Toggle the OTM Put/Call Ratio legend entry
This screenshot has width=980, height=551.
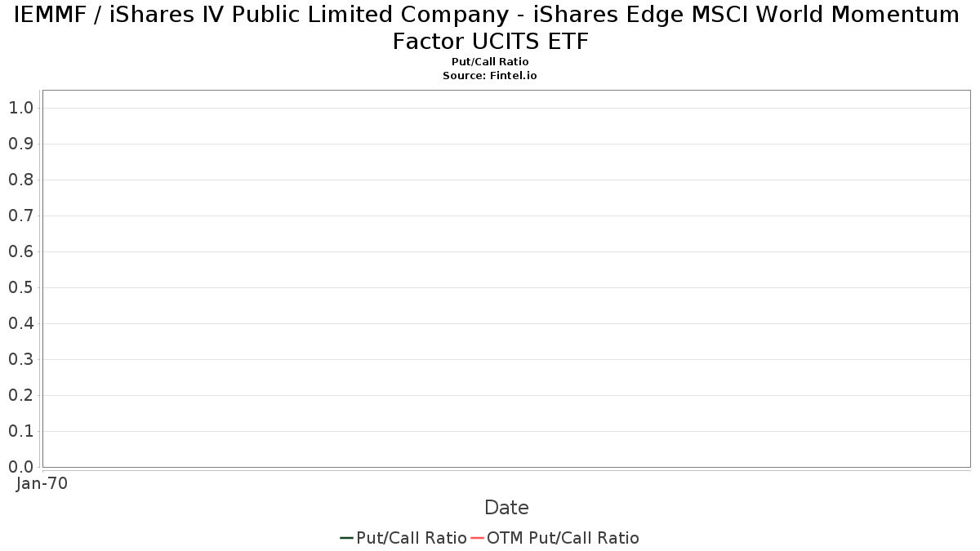point(563,538)
